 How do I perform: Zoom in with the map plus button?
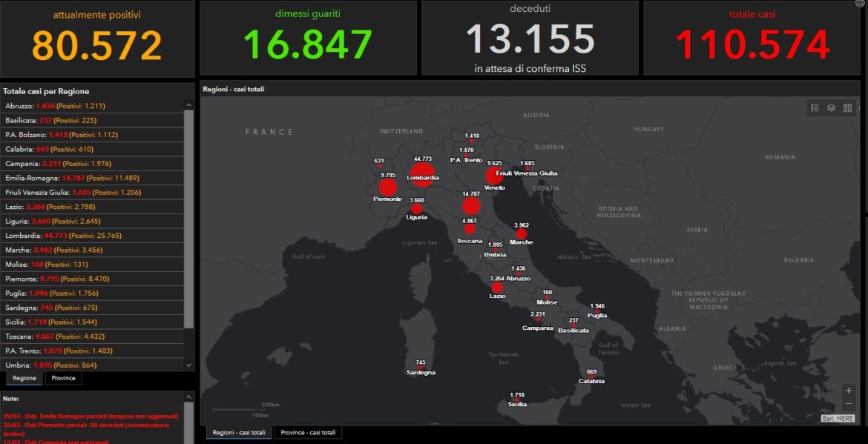tap(849, 391)
